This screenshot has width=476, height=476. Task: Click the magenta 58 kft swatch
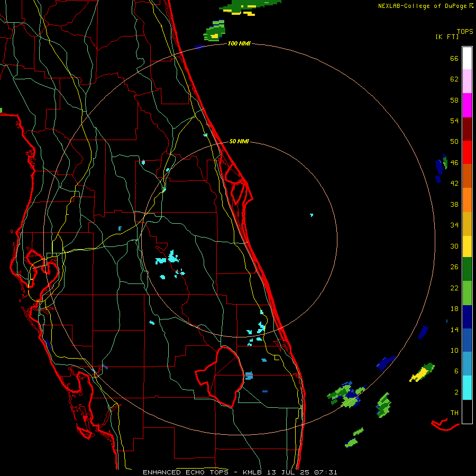coord(467,105)
